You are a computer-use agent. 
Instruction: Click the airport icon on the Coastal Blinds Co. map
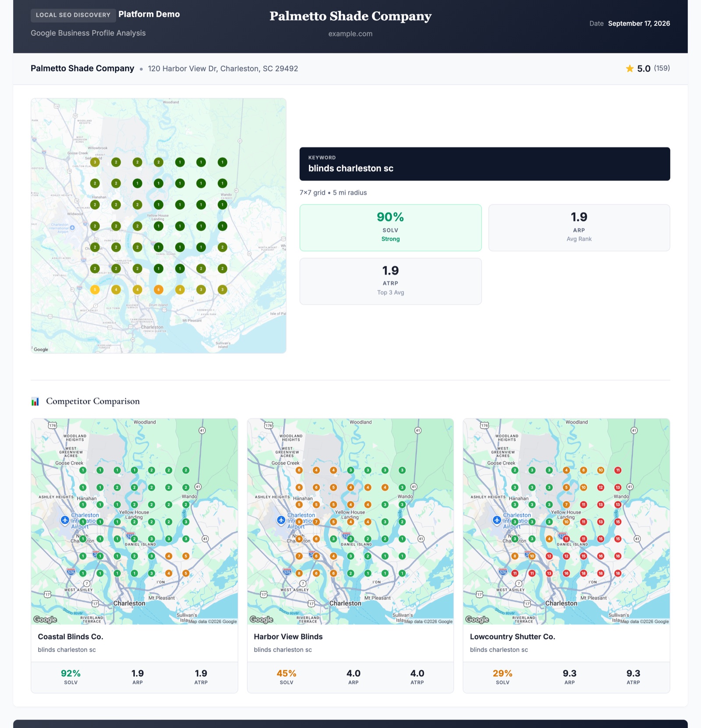[65, 520]
